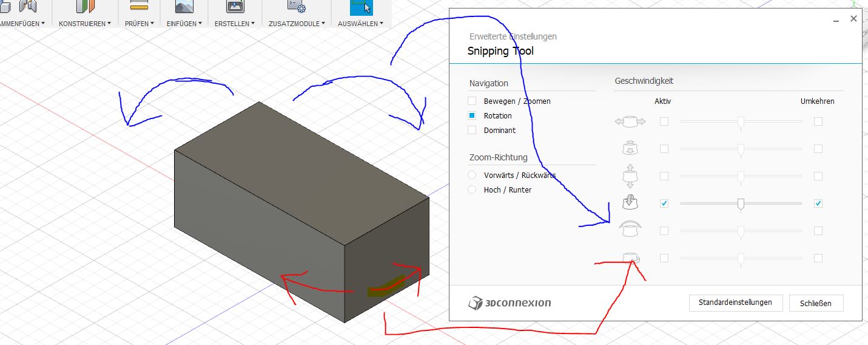Tick Umkehren for the arched tilt row
The height and width of the screenshot is (345, 868).
[818, 231]
